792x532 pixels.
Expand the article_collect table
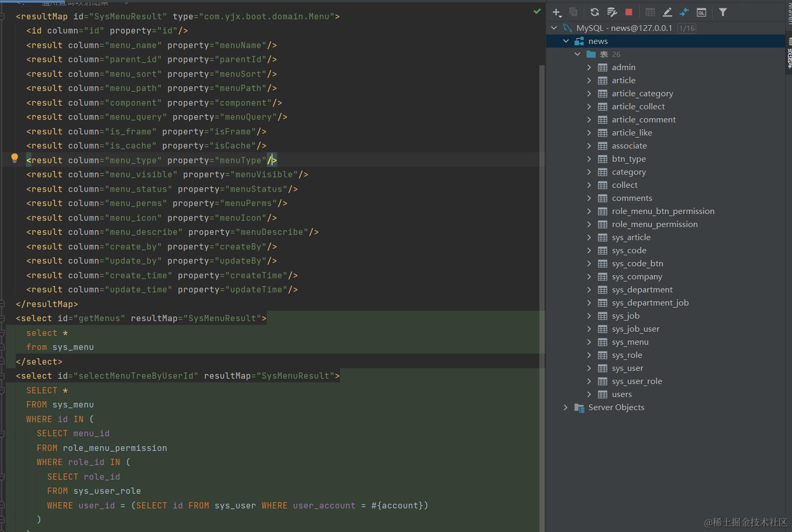pyautogui.click(x=589, y=107)
